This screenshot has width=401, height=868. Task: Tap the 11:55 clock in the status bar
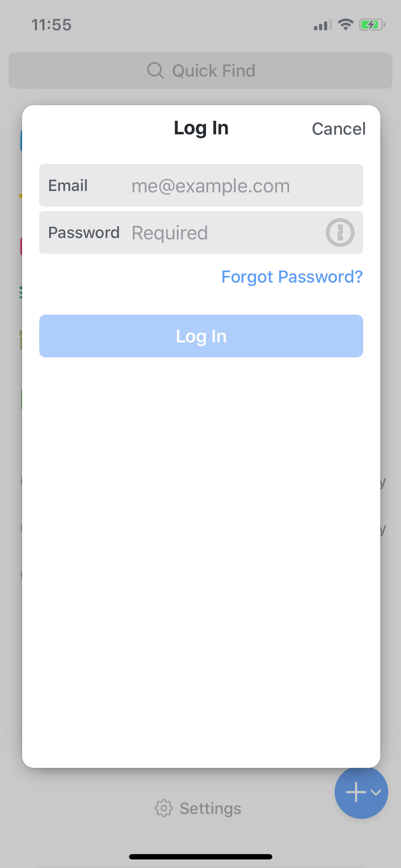click(x=51, y=25)
